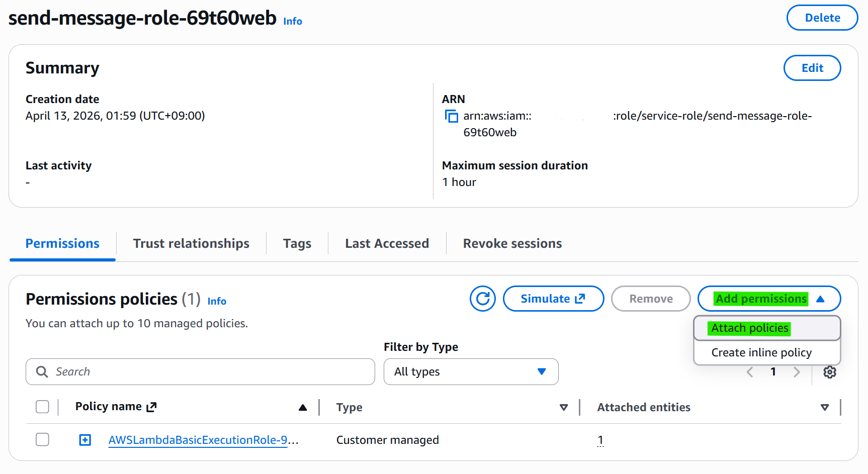
Task: Click the maximum session duration 1 hour
Action: click(x=459, y=182)
